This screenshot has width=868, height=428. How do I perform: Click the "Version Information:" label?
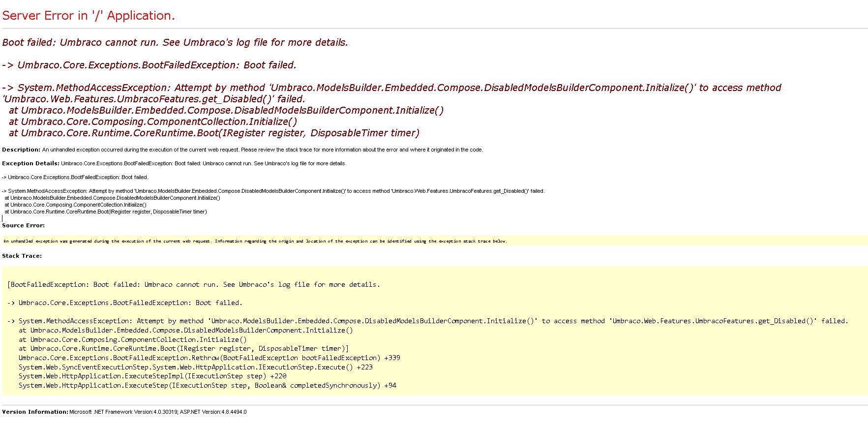pyautogui.click(x=35, y=412)
